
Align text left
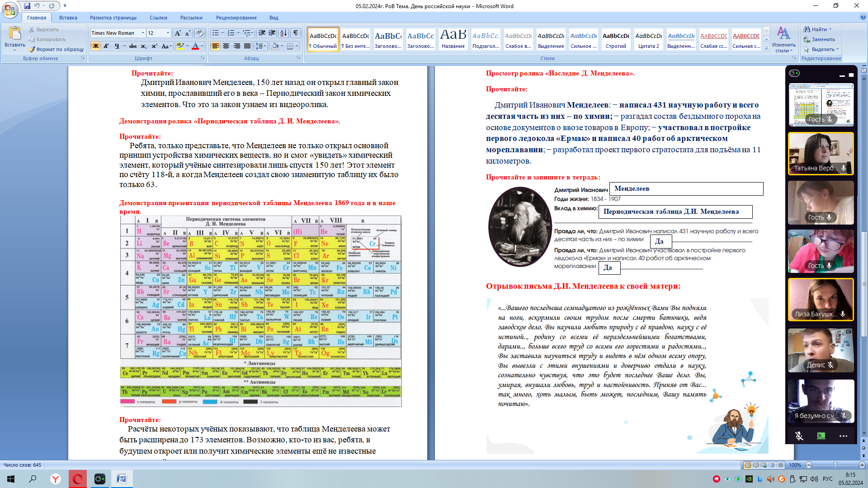point(215,46)
